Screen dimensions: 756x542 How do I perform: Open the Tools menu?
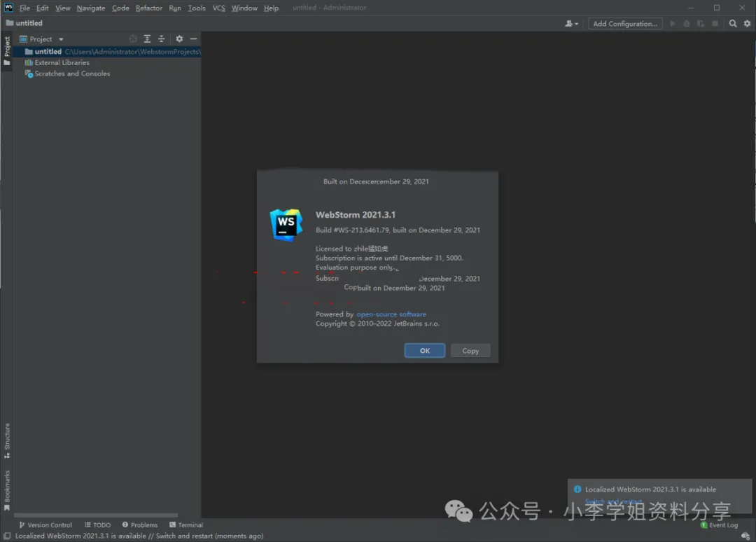197,8
